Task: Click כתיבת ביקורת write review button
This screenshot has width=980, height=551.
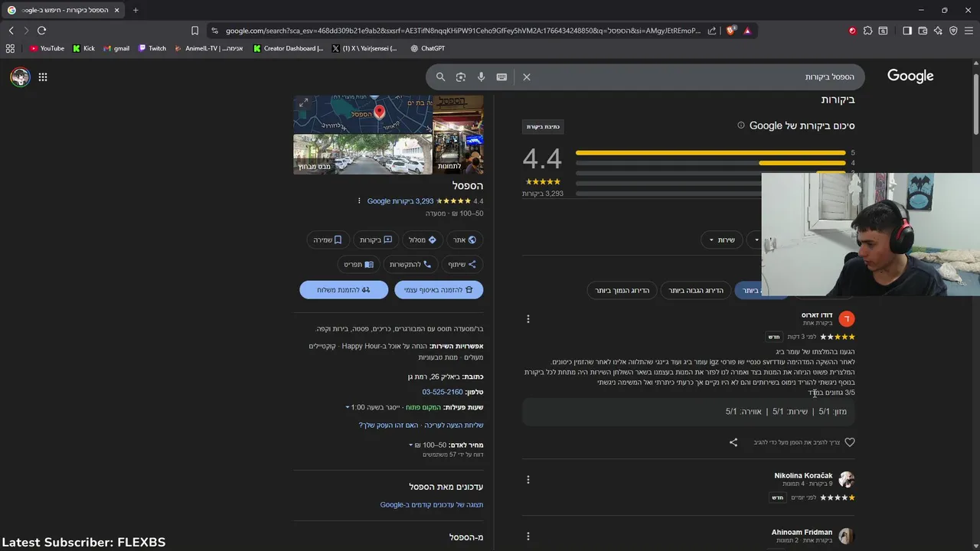Action: (x=543, y=127)
